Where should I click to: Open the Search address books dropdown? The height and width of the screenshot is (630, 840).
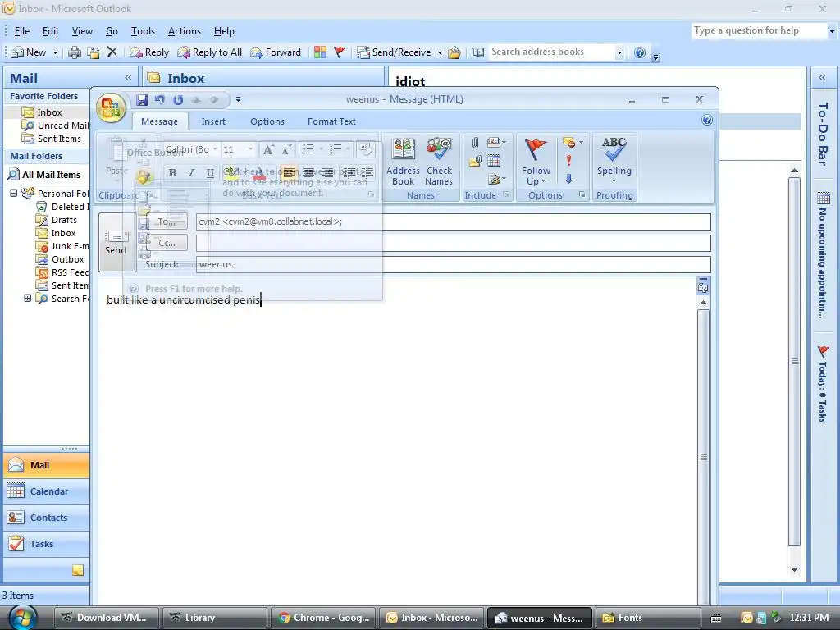click(x=619, y=52)
